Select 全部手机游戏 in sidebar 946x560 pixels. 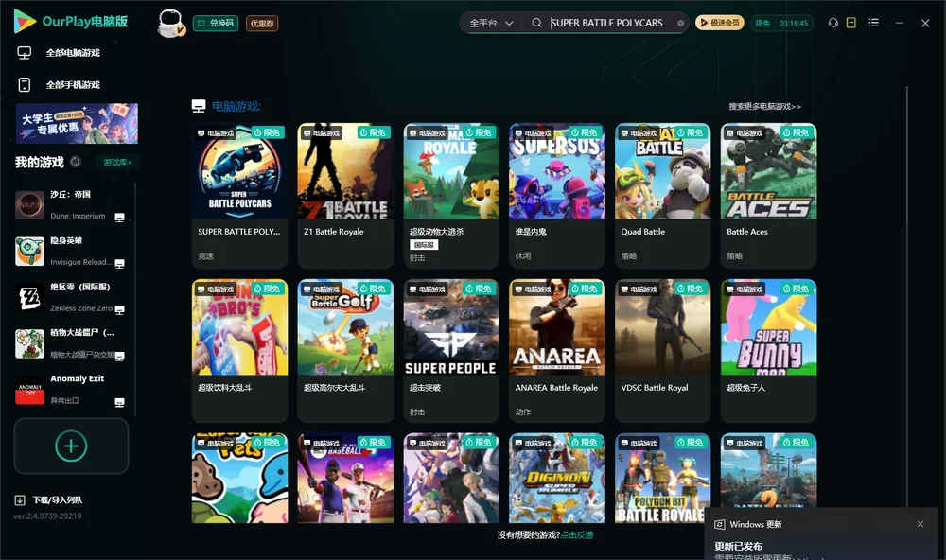[73, 84]
